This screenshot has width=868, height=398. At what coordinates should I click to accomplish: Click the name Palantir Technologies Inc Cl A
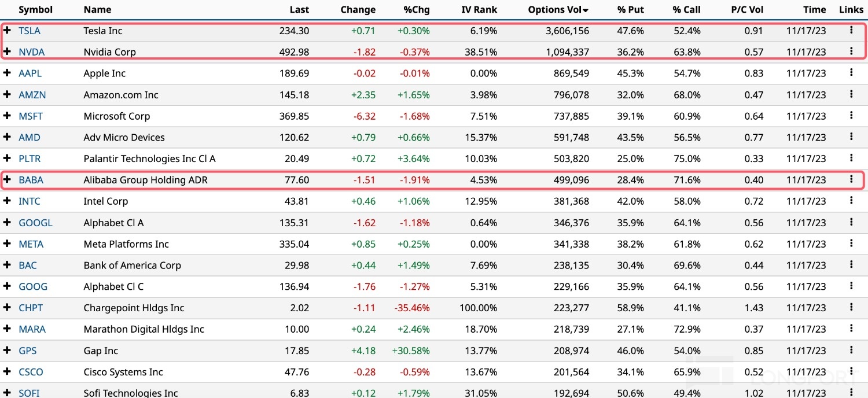[150, 159]
